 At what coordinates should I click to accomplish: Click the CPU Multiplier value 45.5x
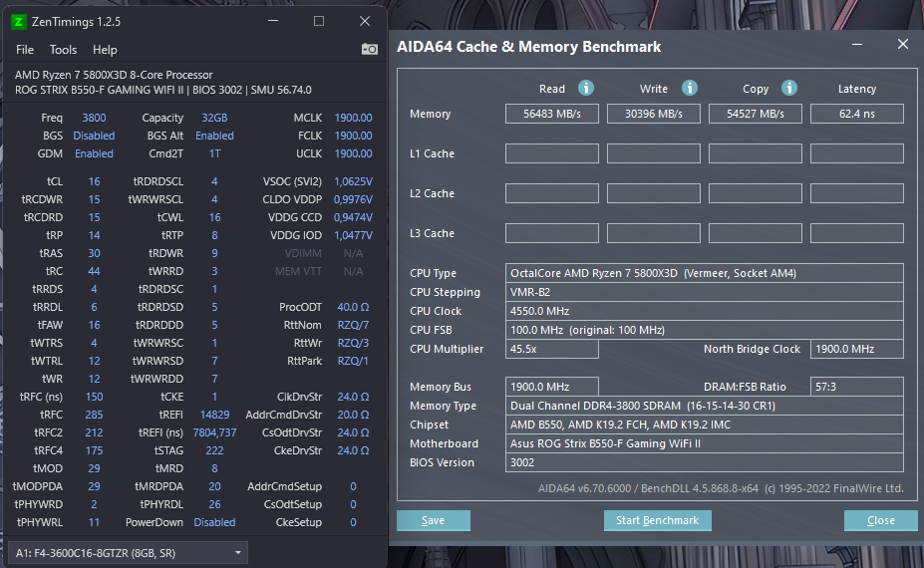click(552, 349)
